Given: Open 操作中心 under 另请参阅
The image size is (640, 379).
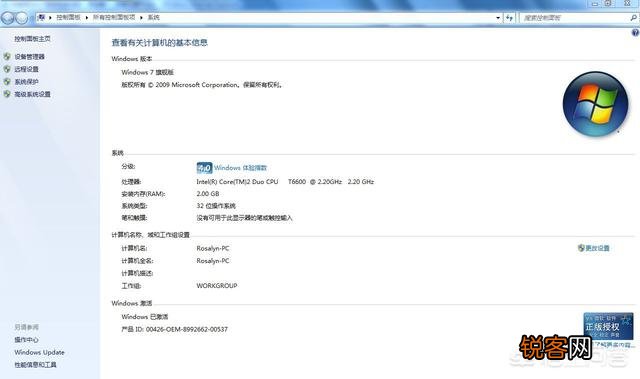Looking at the screenshot, I should tap(27, 339).
